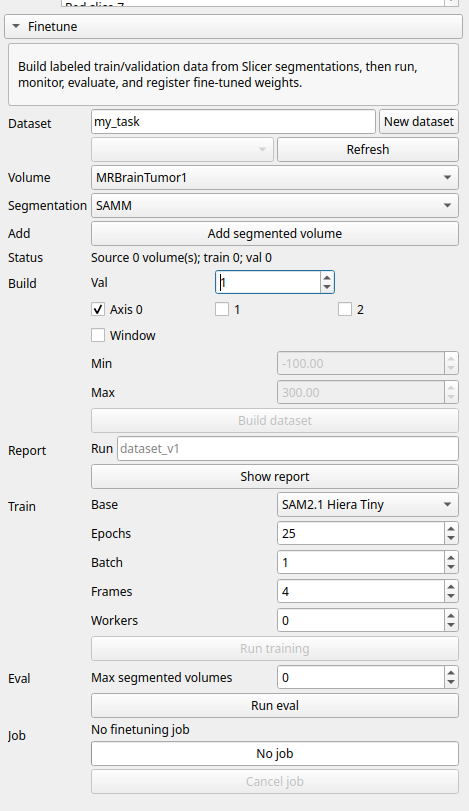Enable the Window checkbox
469x811 pixels.
(98, 335)
